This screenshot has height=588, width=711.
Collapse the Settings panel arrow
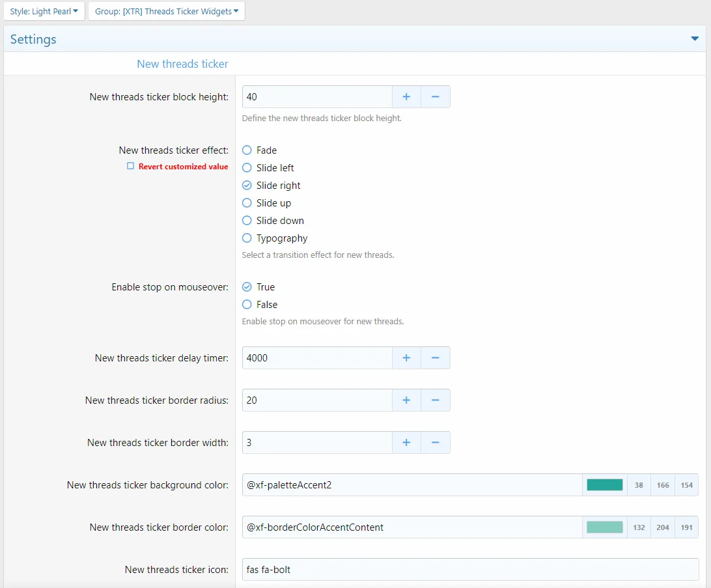[694, 39]
